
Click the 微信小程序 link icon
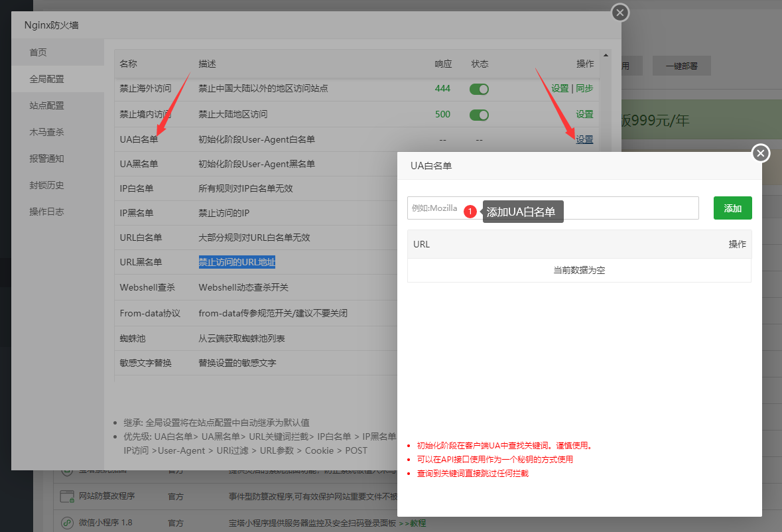[68, 523]
